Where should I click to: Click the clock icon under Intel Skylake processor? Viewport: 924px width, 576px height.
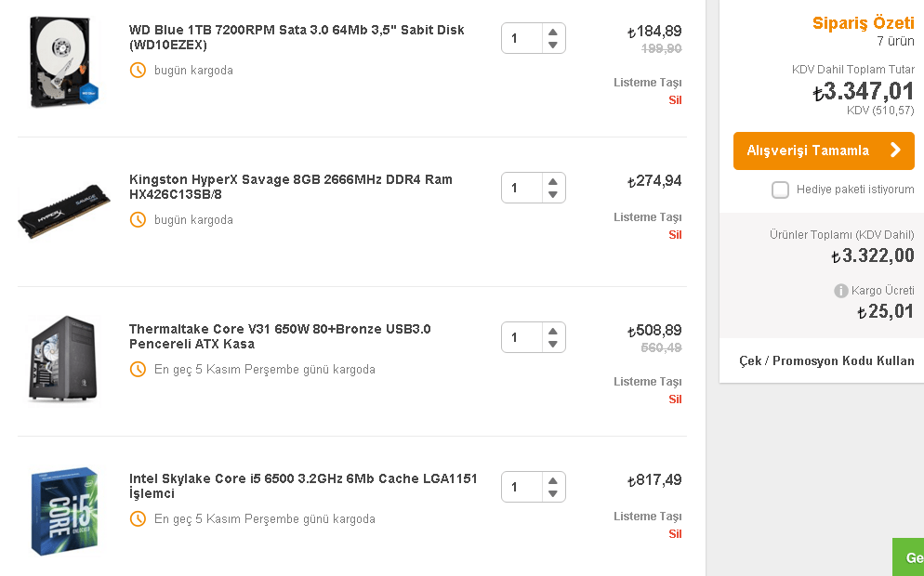point(138,519)
